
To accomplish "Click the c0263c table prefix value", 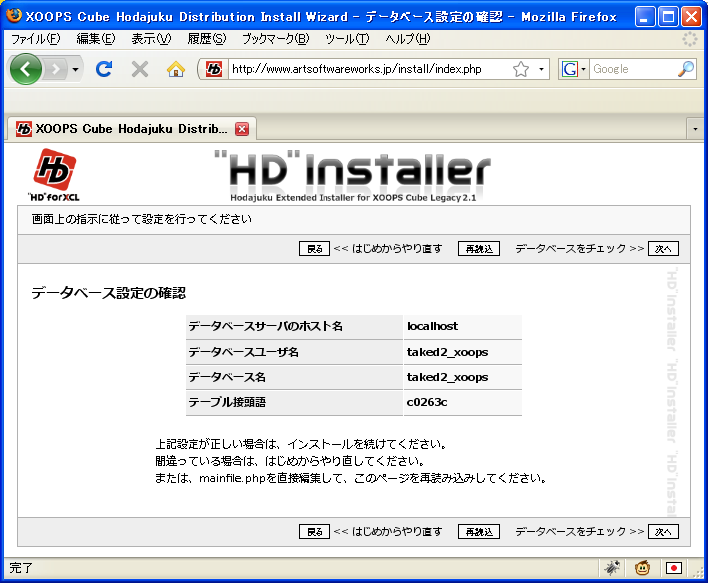I will click(427, 402).
